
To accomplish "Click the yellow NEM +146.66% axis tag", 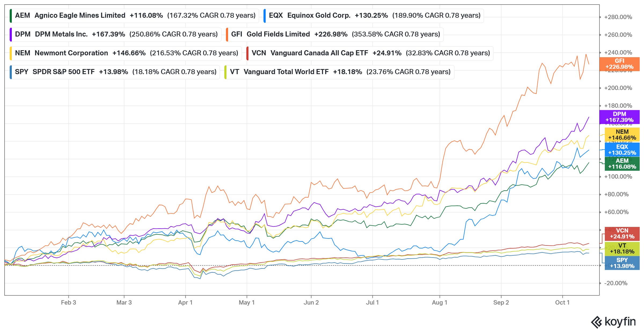I will pos(622,135).
